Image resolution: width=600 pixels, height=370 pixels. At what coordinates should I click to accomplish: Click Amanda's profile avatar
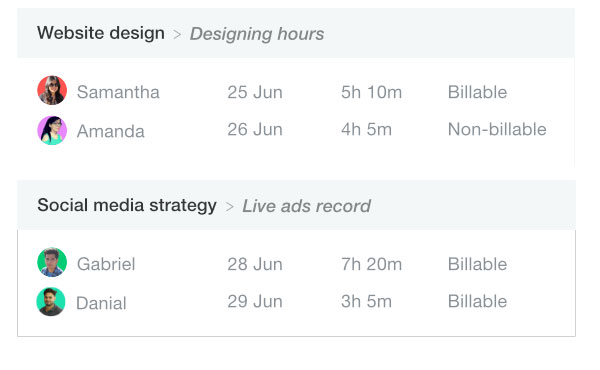pyautogui.click(x=52, y=130)
